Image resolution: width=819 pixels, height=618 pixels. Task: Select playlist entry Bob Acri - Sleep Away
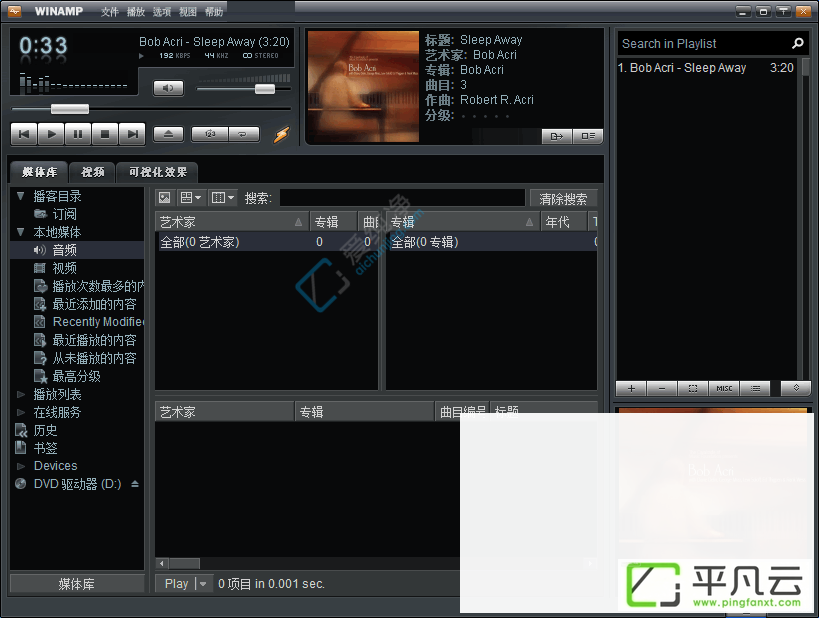706,68
